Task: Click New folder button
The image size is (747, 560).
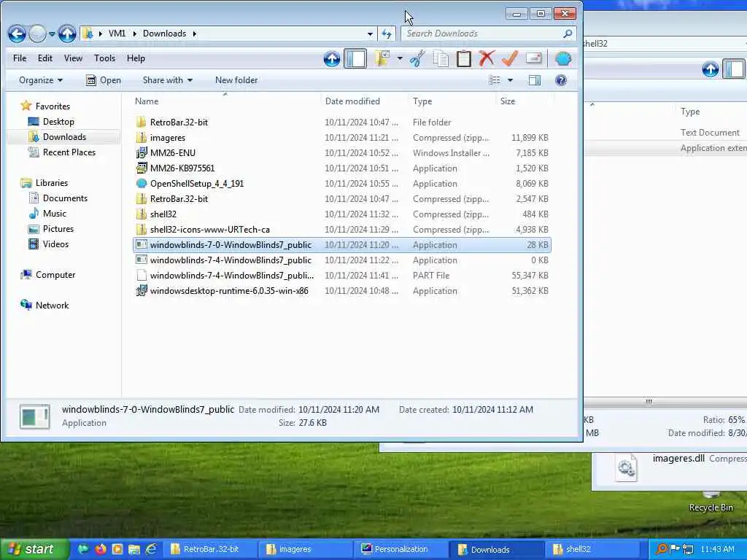Action: pyautogui.click(x=236, y=80)
